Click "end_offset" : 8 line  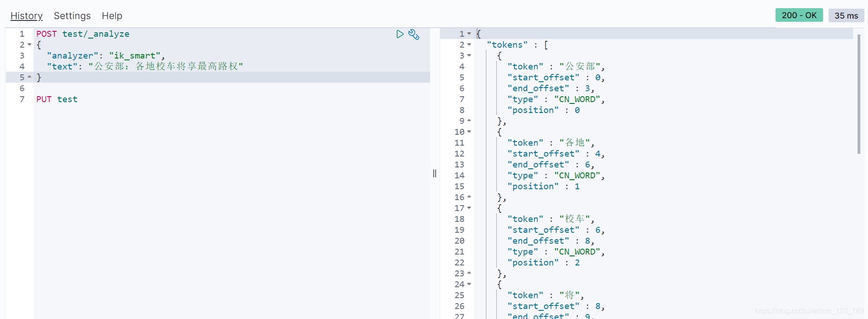point(551,241)
